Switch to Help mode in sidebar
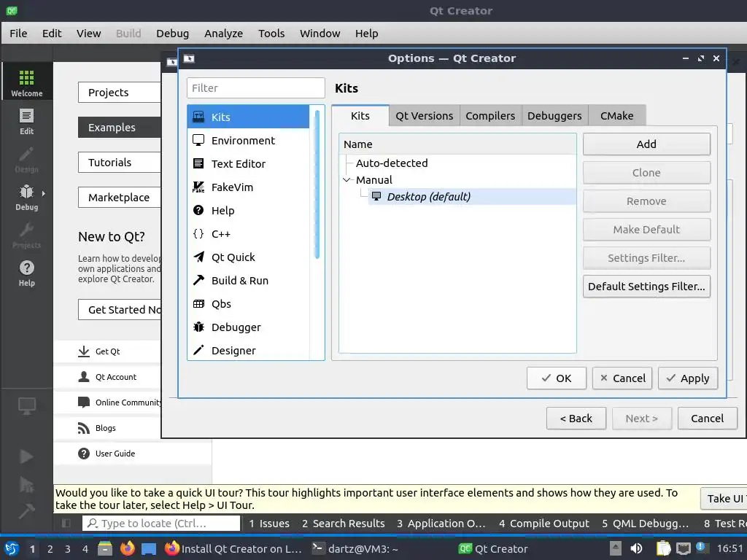 [x=27, y=273]
